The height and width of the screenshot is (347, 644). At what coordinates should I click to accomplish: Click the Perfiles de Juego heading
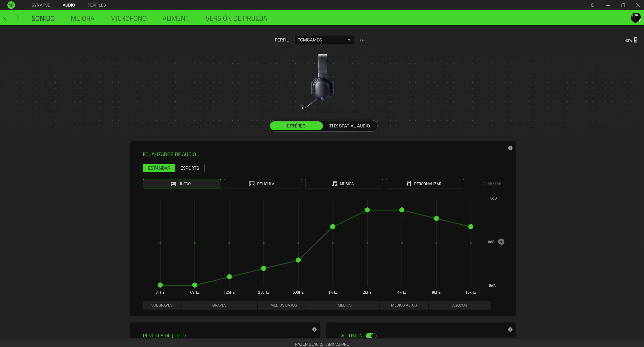click(x=164, y=336)
